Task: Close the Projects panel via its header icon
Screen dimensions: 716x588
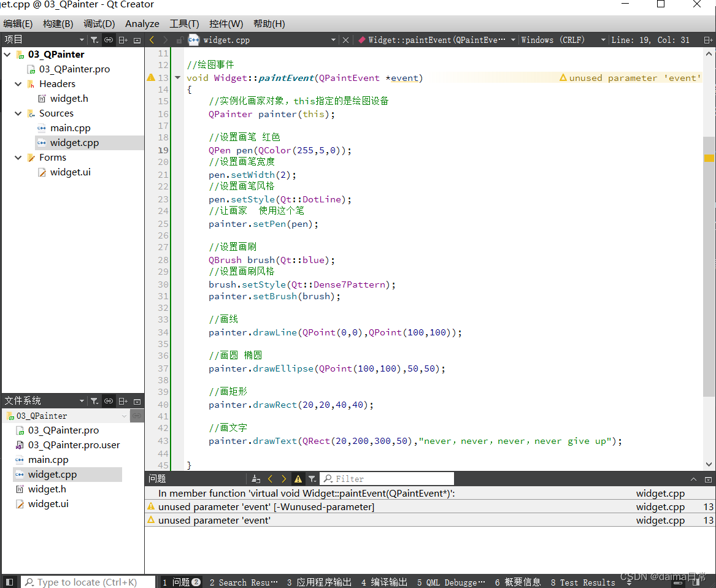Action: point(137,40)
